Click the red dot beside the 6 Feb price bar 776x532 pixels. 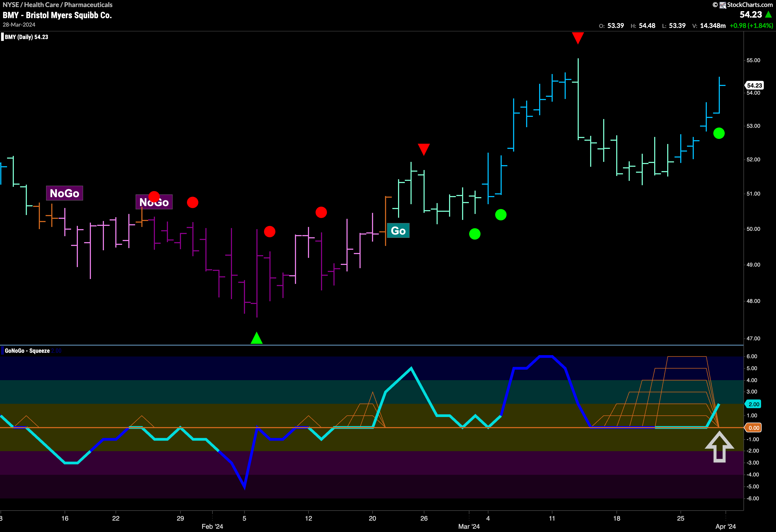(x=269, y=232)
